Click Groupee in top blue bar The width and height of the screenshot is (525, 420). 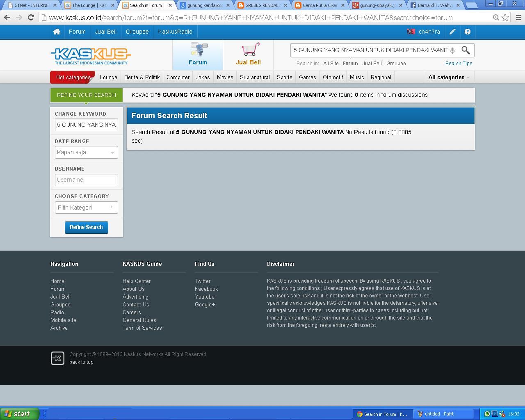click(x=137, y=32)
